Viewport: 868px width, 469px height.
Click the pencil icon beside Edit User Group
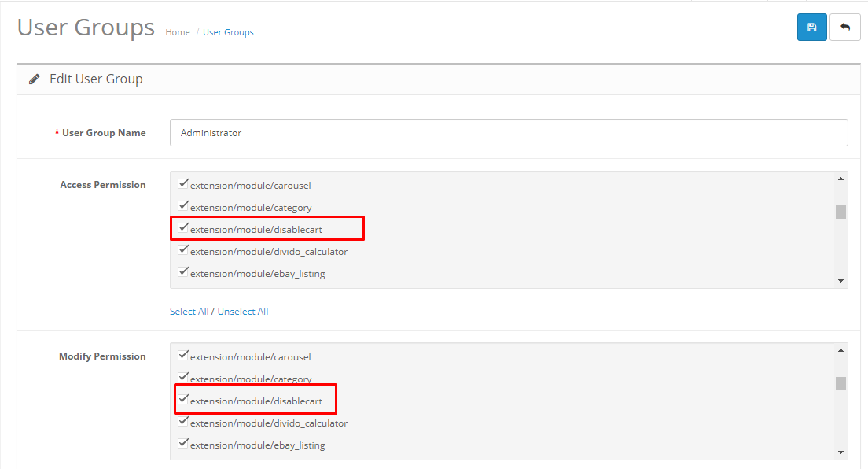pyautogui.click(x=35, y=79)
